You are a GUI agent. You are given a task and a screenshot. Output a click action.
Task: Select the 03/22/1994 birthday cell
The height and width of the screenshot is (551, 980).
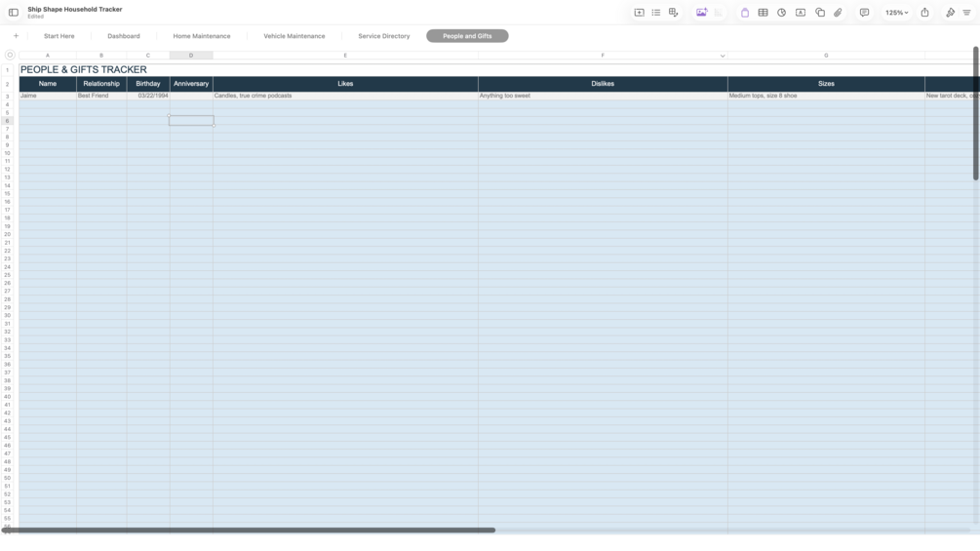click(x=148, y=97)
